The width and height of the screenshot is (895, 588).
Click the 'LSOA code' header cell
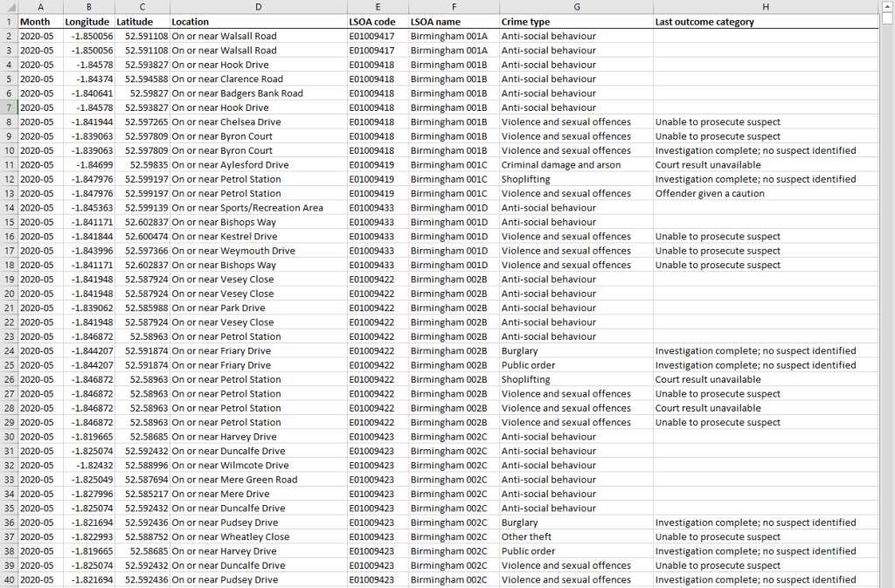pos(371,22)
